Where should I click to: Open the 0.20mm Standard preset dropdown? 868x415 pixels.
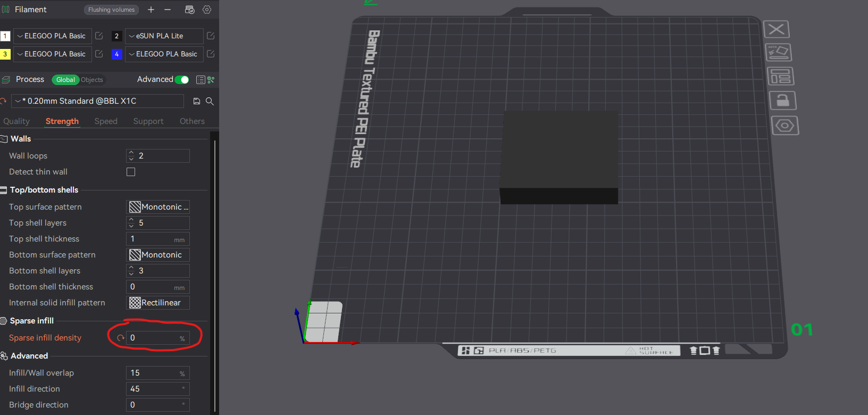coord(98,101)
